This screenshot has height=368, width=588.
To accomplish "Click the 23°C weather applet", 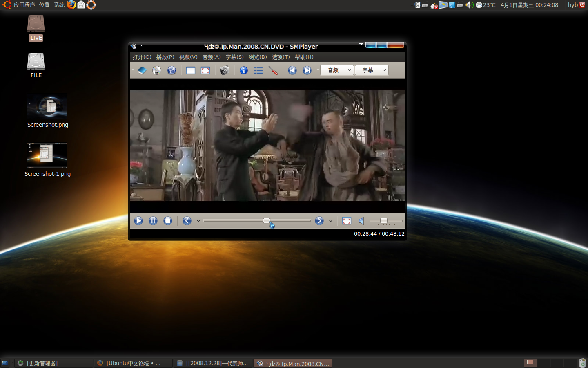I will (486, 5).
